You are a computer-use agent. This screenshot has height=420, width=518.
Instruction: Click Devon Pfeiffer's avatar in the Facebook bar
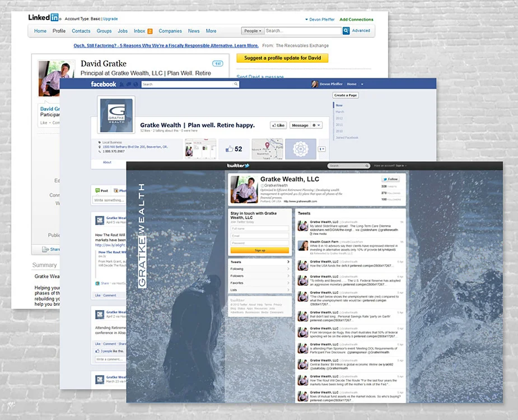coord(315,84)
